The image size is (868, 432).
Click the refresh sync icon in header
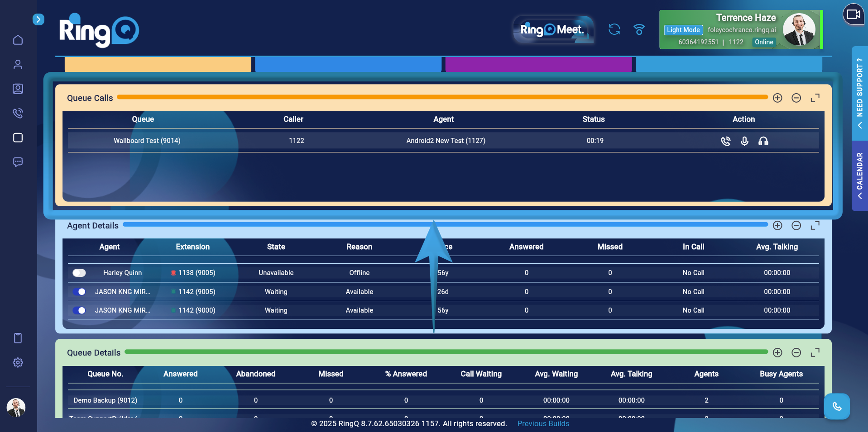(614, 29)
